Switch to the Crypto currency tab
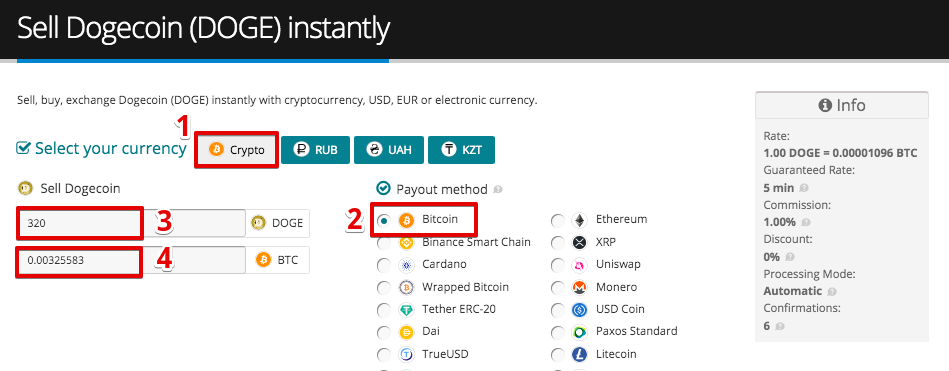Viewport: 949px width, 371px height. pos(237,149)
